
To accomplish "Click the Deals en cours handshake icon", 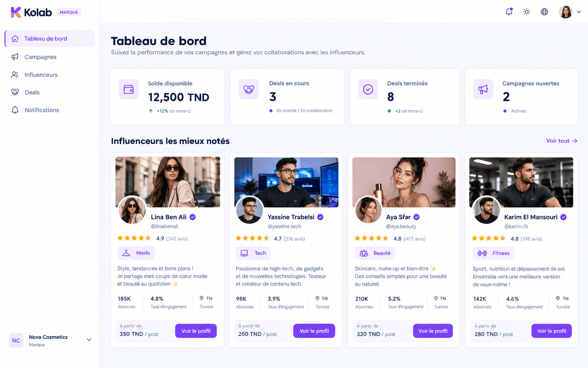I will [249, 89].
